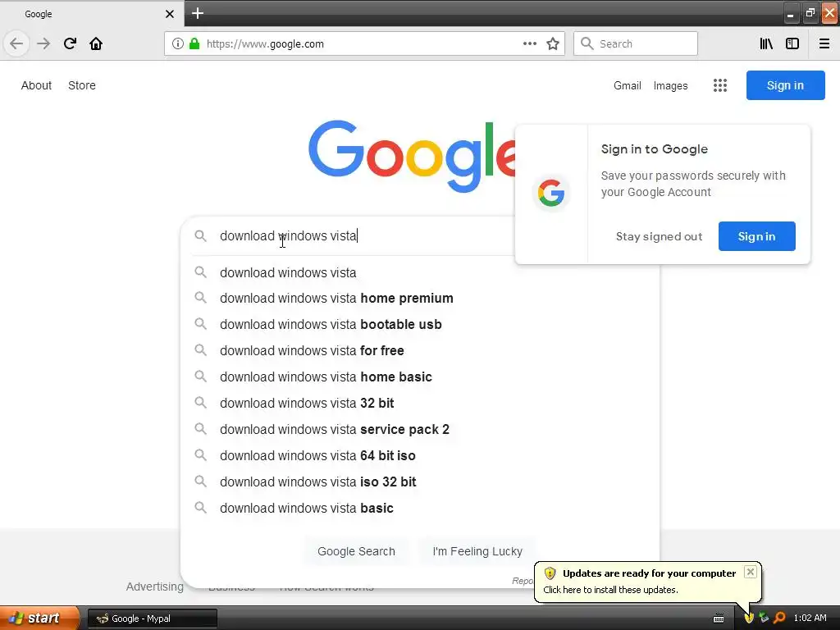Click the browser Search field

pyautogui.click(x=636, y=43)
